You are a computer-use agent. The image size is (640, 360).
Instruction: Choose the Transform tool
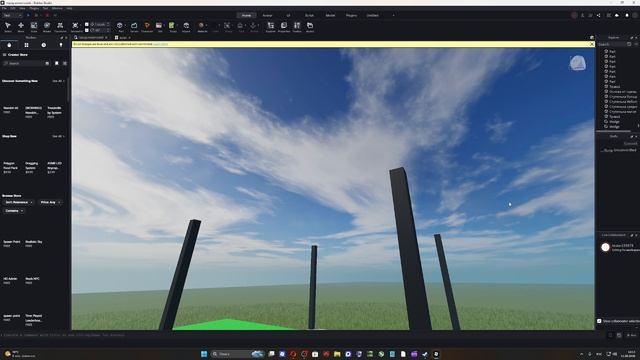60,27
